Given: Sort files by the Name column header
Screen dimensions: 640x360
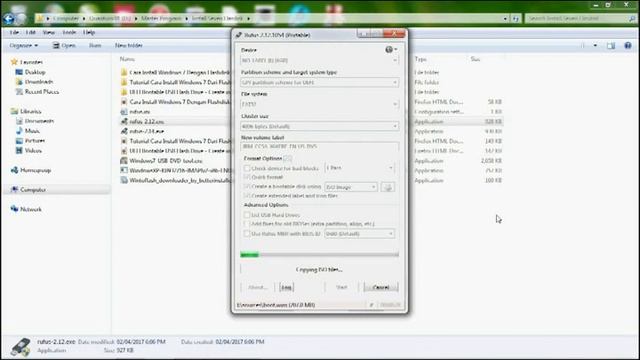Looking at the screenshot, I should [127, 59].
